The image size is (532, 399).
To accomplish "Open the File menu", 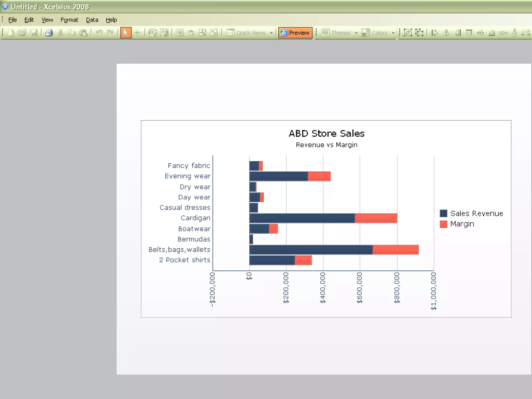I will pos(12,20).
